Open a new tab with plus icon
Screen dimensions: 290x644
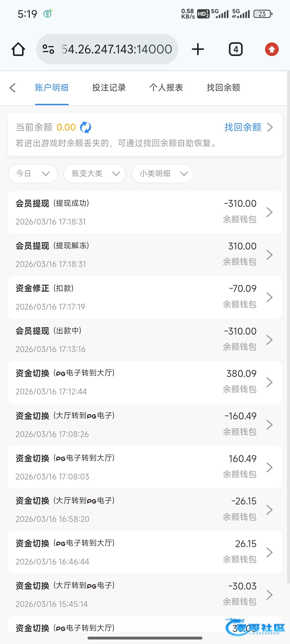tap(198, 49)
